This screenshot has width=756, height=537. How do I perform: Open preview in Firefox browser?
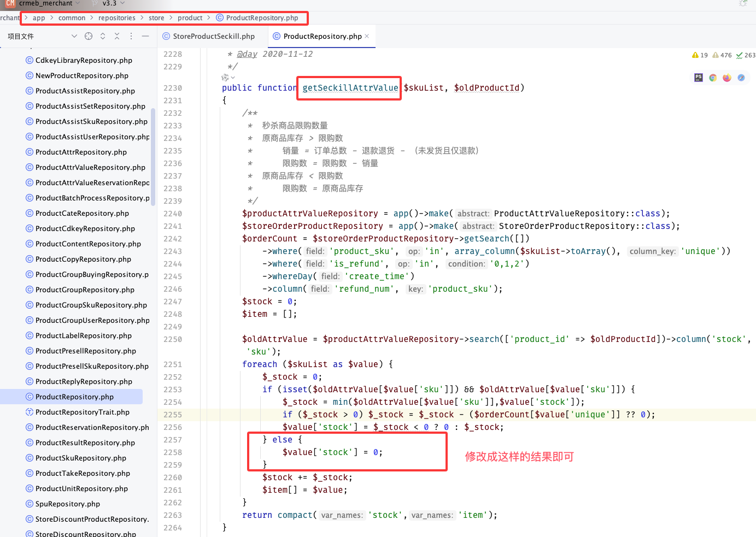point(727,78)
